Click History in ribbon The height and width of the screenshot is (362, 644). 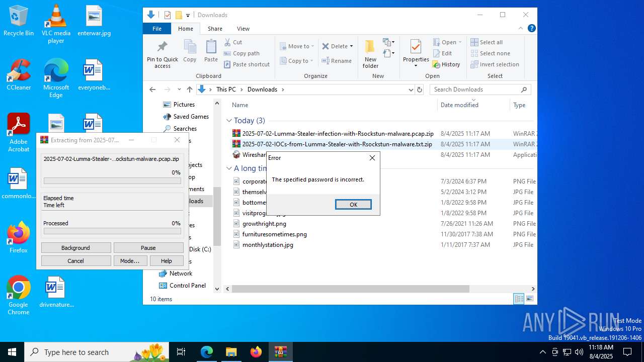pos(446,64)
